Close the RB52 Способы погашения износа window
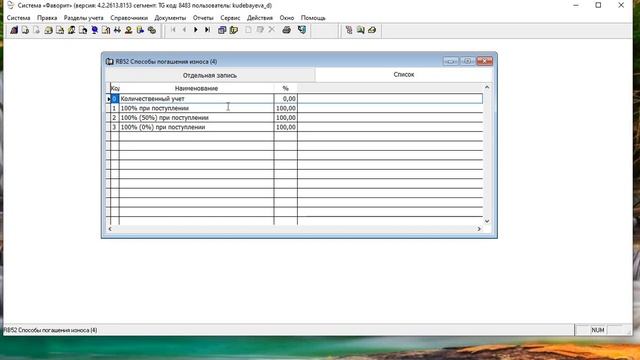Screen dimensions: 640x360 (484, 61)
